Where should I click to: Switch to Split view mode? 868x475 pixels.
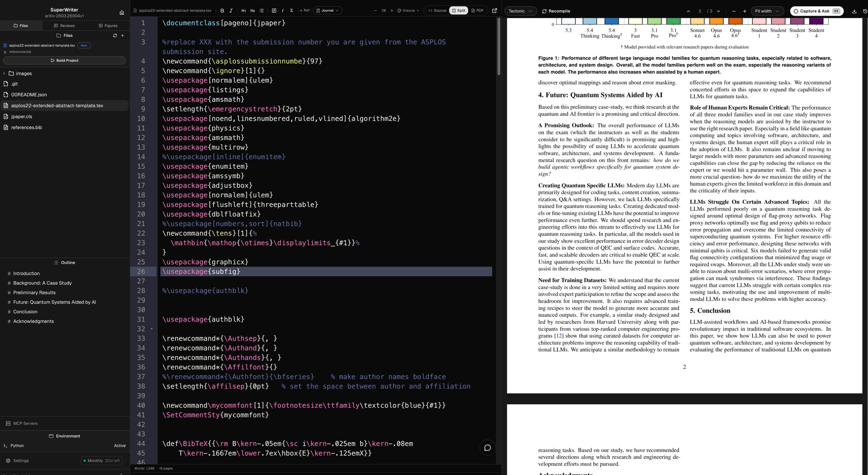pos(459,10)
